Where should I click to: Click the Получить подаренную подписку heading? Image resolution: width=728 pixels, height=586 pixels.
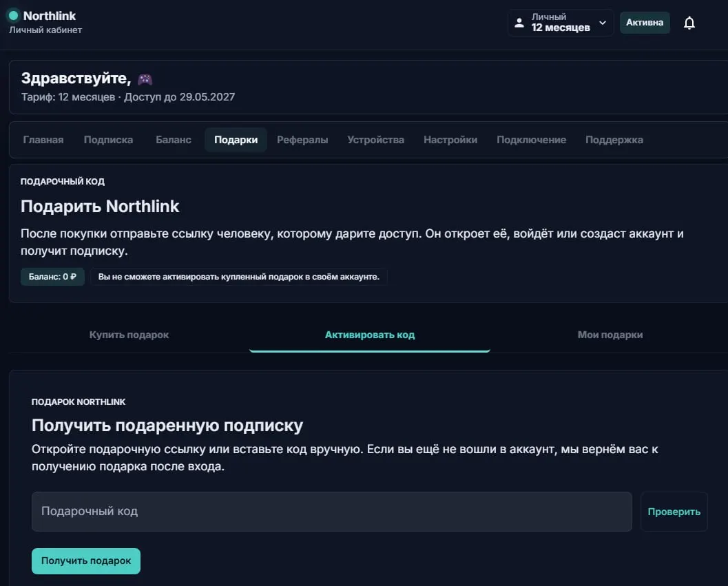[x=167, y=426]
